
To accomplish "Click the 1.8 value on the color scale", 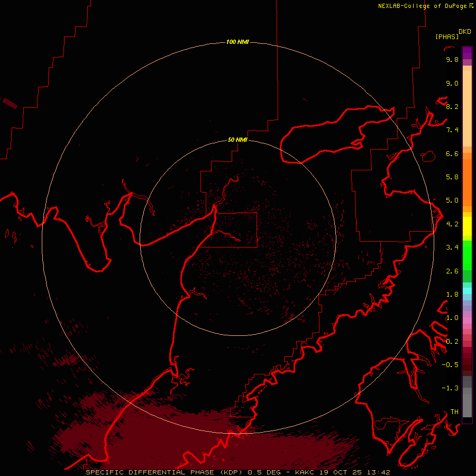I will [x=452, y=295].
